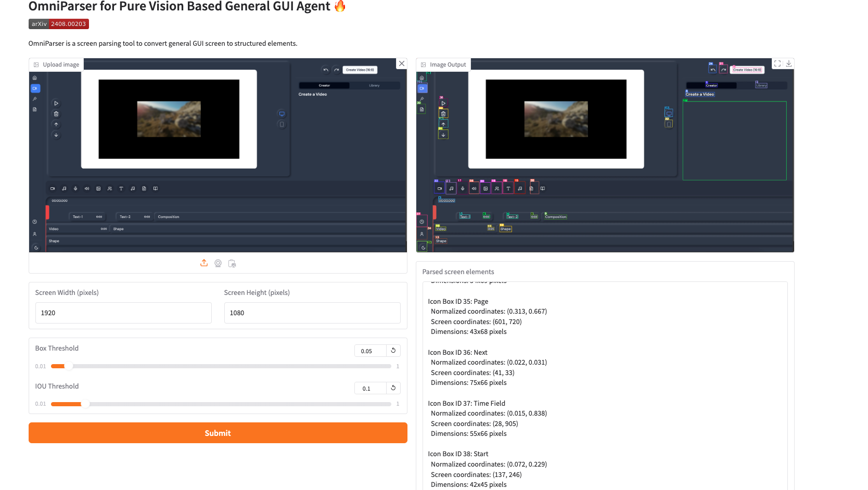Click the 'Icon Box ID 36: Next' text line

pos(457,352)
